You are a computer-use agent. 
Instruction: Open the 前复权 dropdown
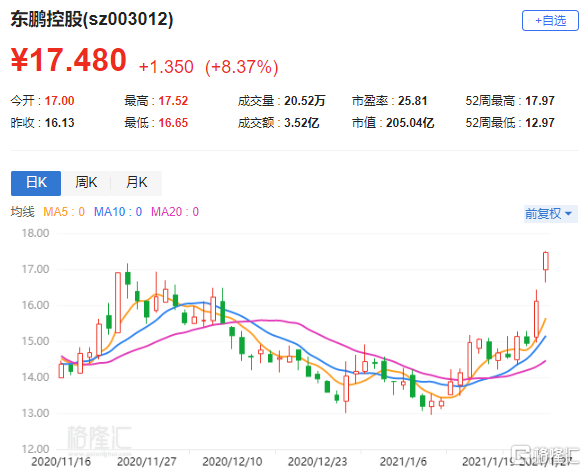550,214
